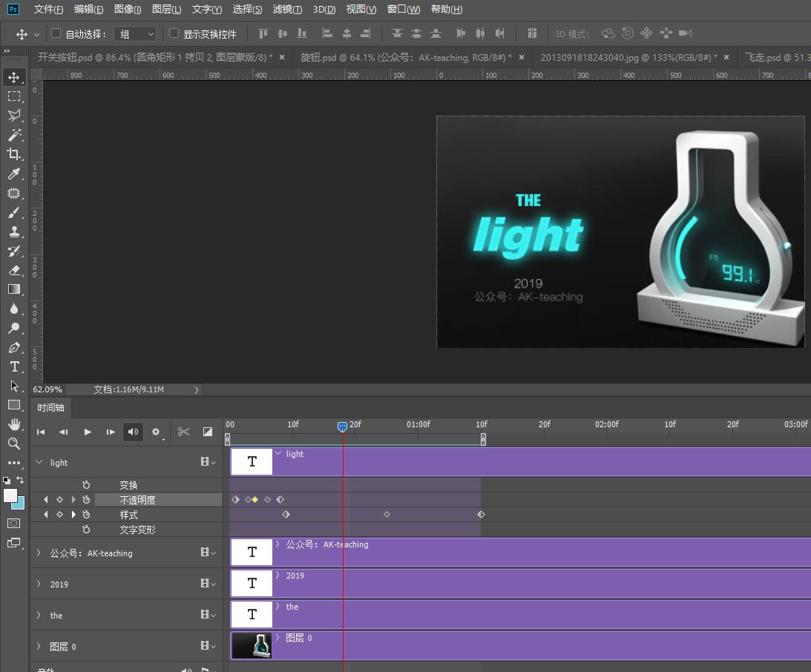
Task: Open the timeline transition icon
Action: pos(208,432)
